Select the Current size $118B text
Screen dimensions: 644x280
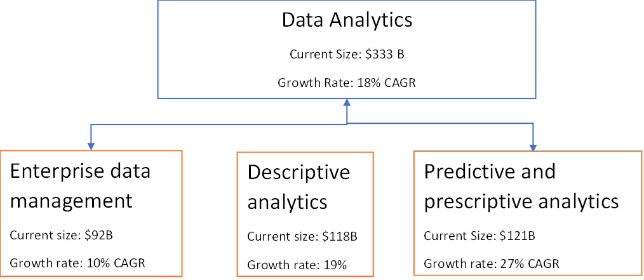[x=305, y=237]
